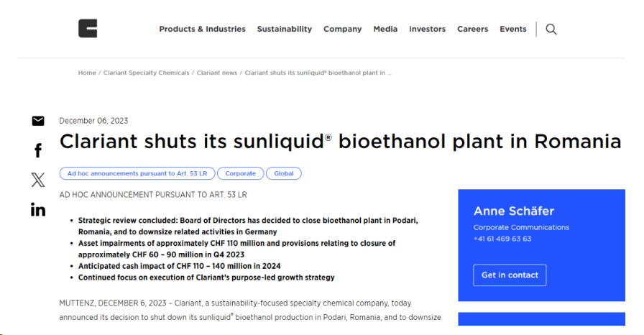The image size is (644, 335).
Task: Open Clariant Specialty Chemicals breadcrumb
Action: (x=146, y=73)
